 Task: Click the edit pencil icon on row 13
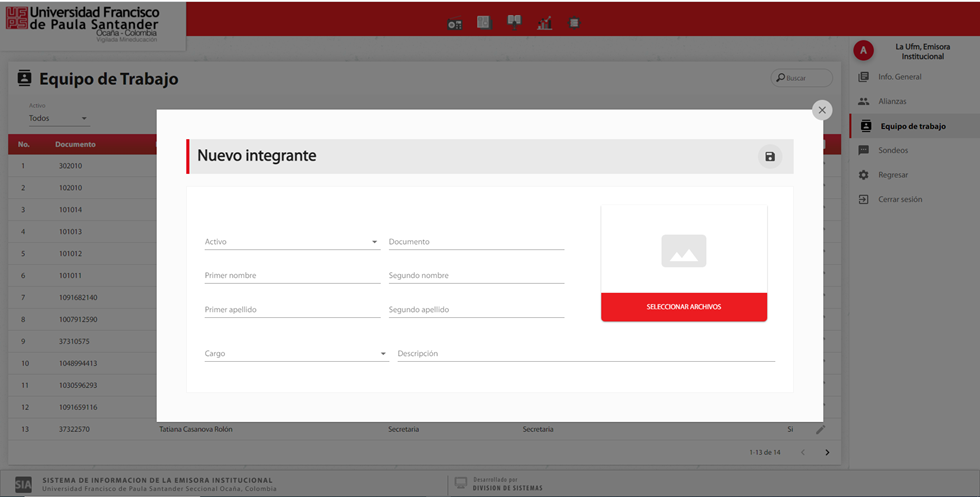pos(820,429)
